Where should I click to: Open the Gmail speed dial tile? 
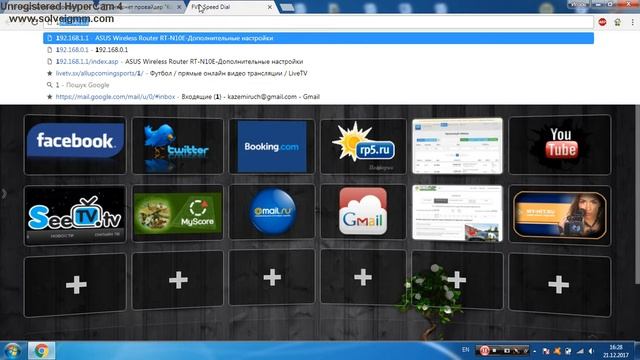coord(363,211)
